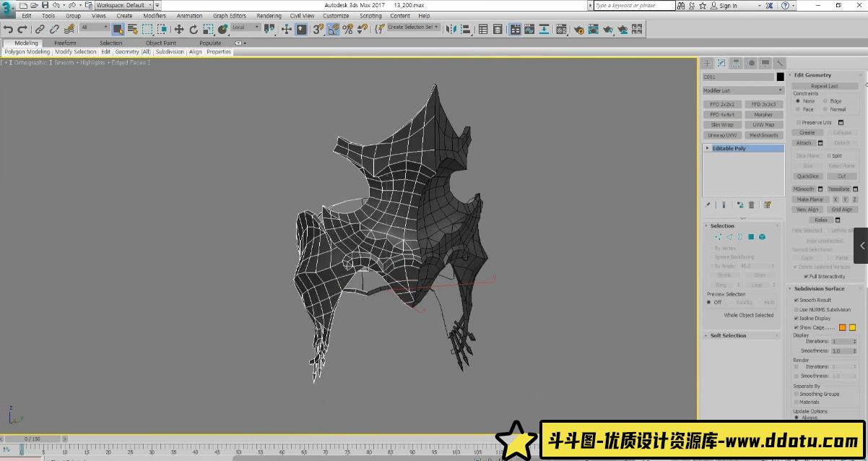Apply the FFD 2x2x2 modifier button
This screenshot has height=461, width=868.
pyautogui.click(x=722, y=104)
